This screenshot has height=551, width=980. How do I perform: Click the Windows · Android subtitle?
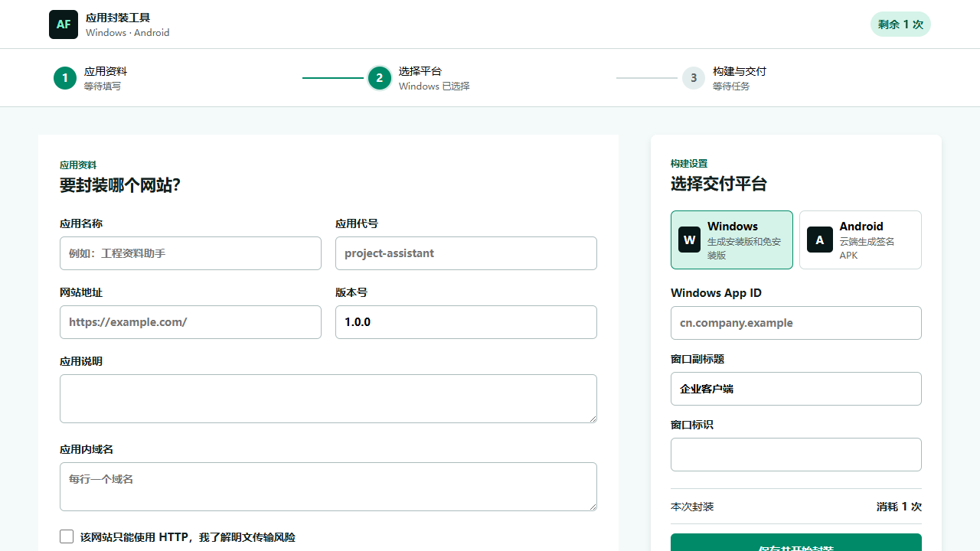click(128, 33)
